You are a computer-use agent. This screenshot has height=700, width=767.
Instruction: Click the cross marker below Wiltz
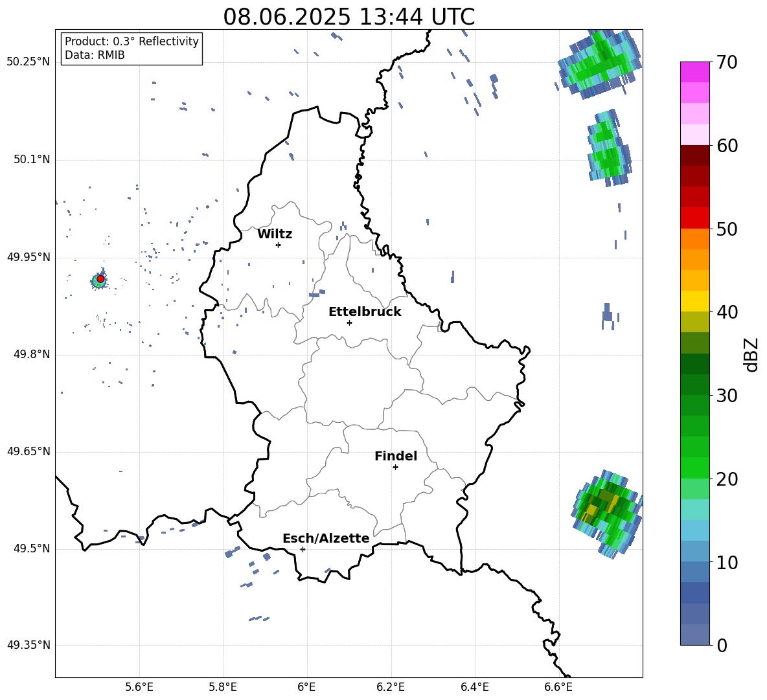pyautogui.click(x=278, y=245)
